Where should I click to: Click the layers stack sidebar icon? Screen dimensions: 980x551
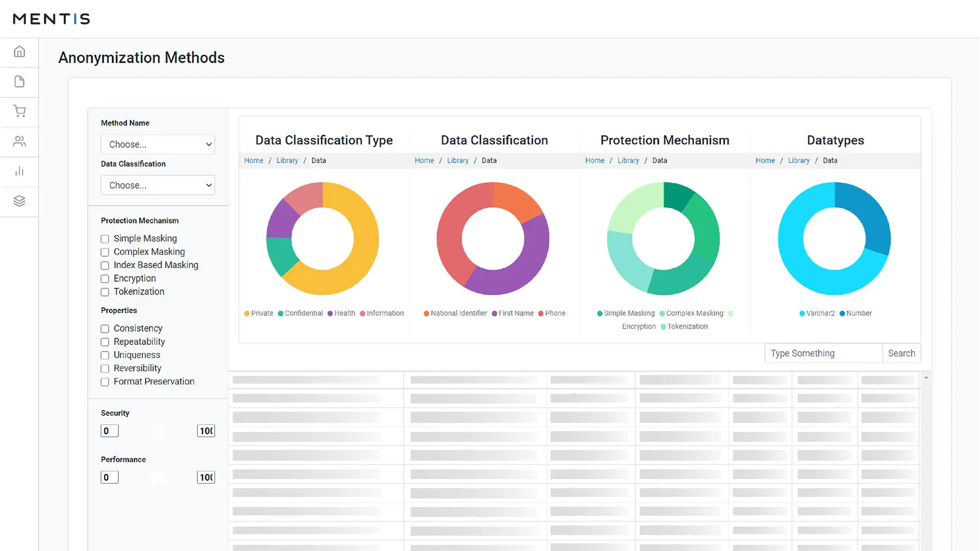point(19,201)
